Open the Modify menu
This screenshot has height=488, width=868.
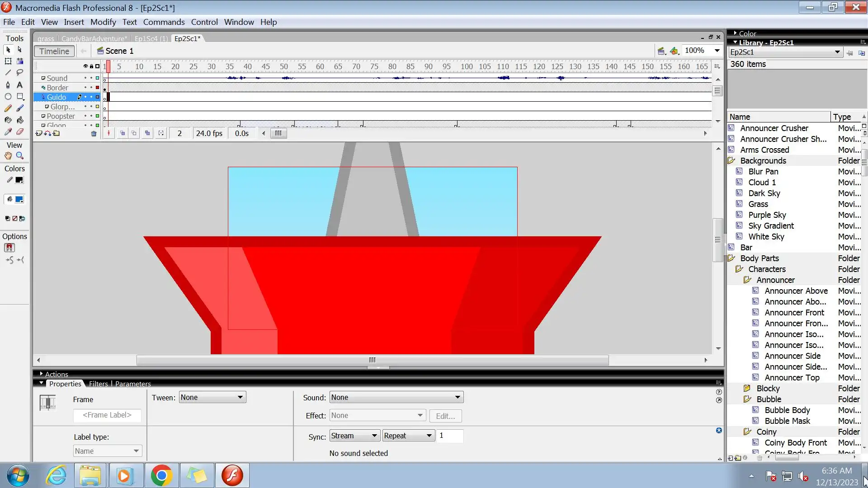pyautogui.click(x=103, y=22)
